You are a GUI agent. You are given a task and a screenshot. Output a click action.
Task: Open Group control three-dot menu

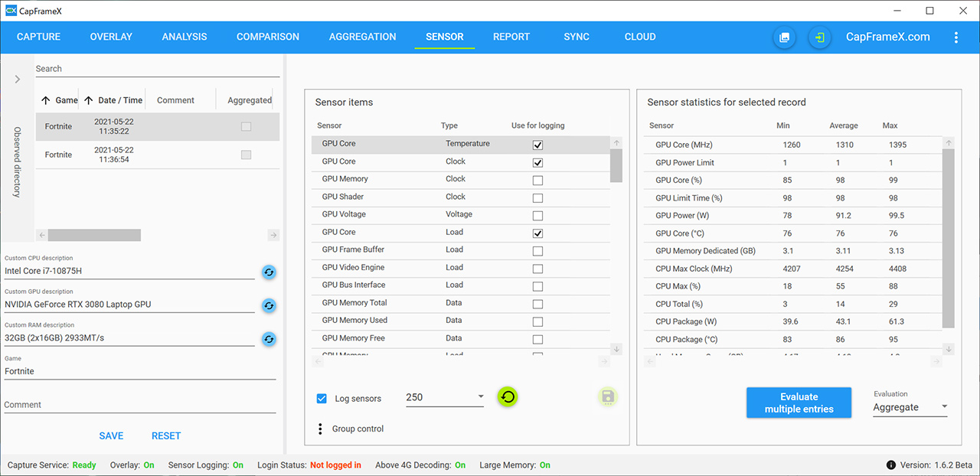tap(320, 429)
